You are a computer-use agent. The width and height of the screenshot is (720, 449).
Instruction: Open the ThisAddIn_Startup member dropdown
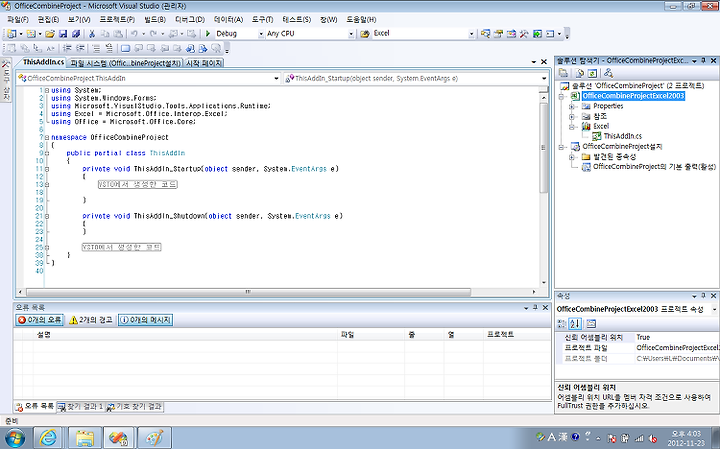[544, 79]
